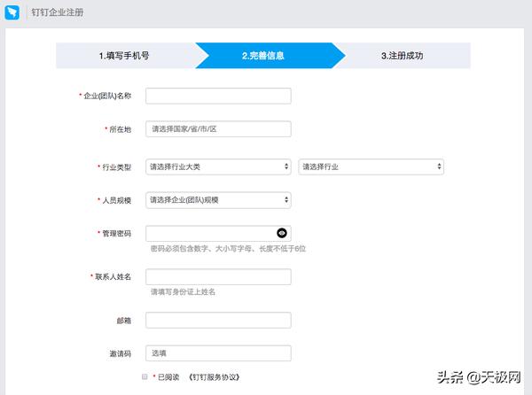
Task: Focus the 邮箱 input field
Action: point(218,320)
